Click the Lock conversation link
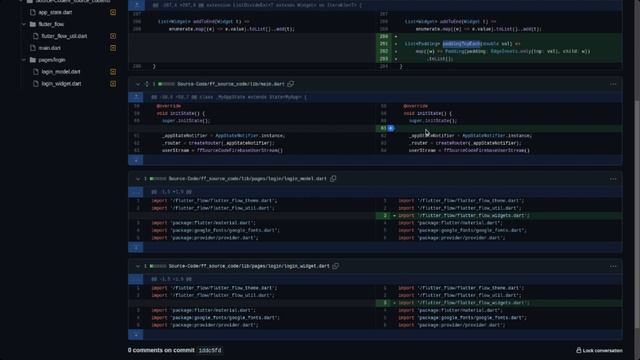The width and height of the screenshot is (640, 360). (x=599, y=350)
